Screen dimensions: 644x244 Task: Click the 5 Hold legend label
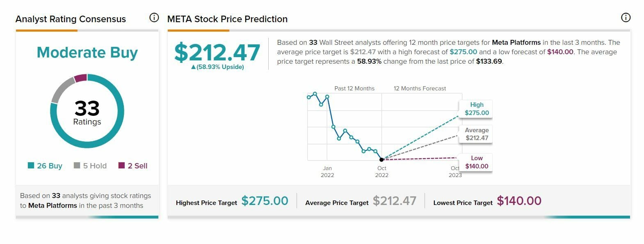click(95, 166)
